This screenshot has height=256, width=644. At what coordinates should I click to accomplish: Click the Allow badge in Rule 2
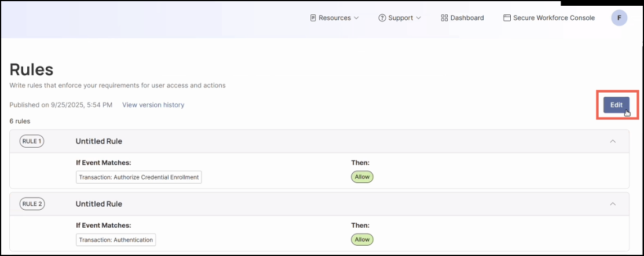(x=362, y=240)
